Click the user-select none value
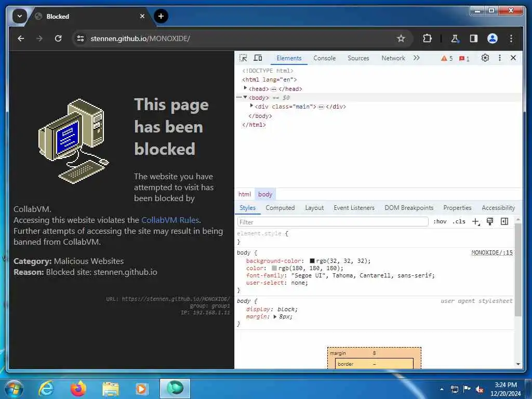 [298, 283]
